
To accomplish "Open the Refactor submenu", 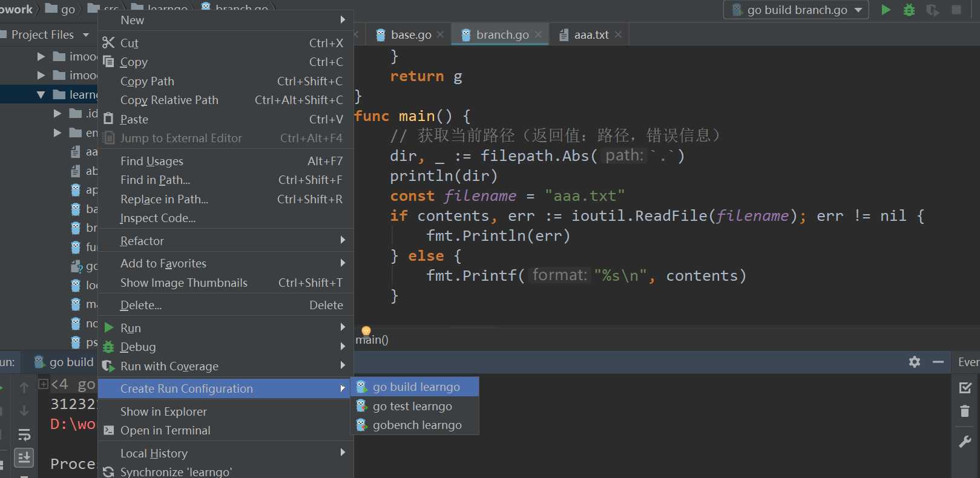I will pyautogui.click(x=225, y=241).
